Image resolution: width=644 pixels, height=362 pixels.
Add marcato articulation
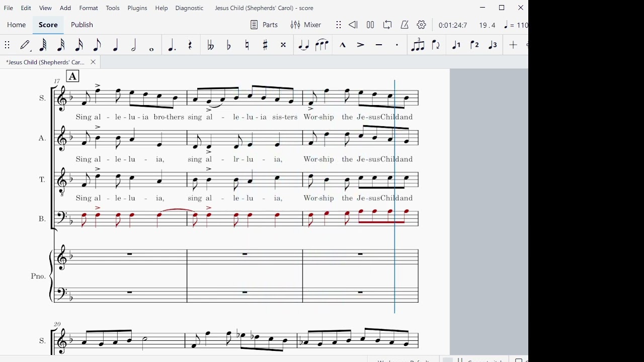343,45
